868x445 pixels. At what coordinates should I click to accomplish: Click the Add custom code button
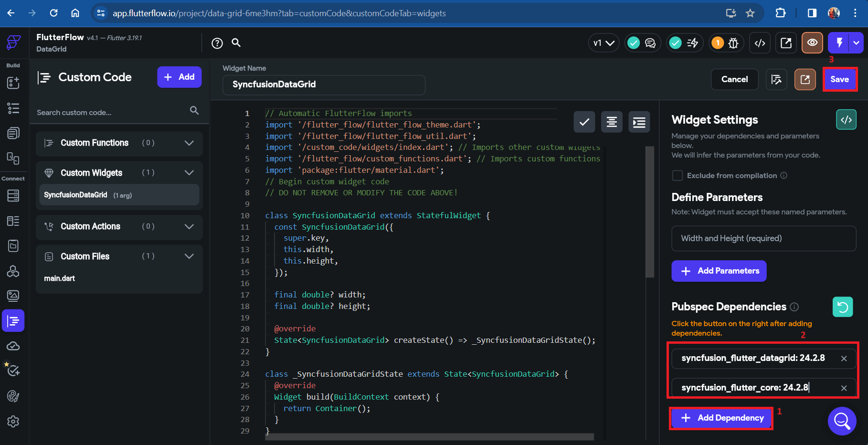pyautogui.click(x=180, y=77)
